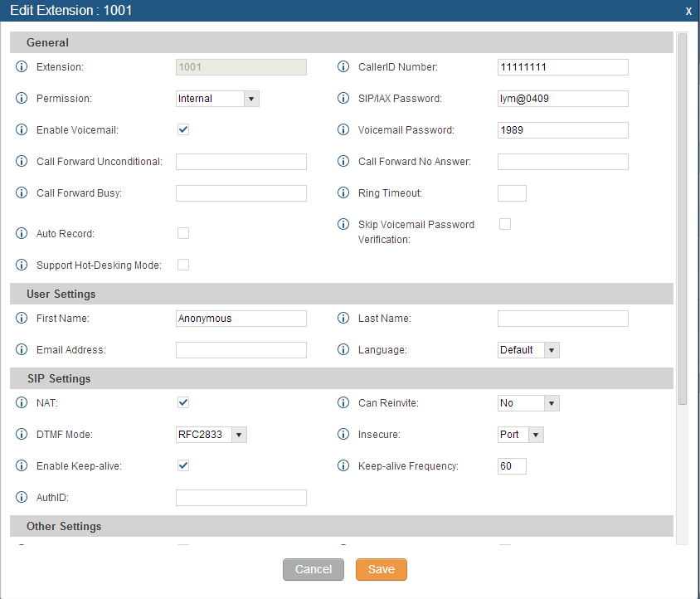Image resolution: width=700 pixels, height=599 pixels.
Task: Click the info icon beside AuthID
Action: (22, 497)
